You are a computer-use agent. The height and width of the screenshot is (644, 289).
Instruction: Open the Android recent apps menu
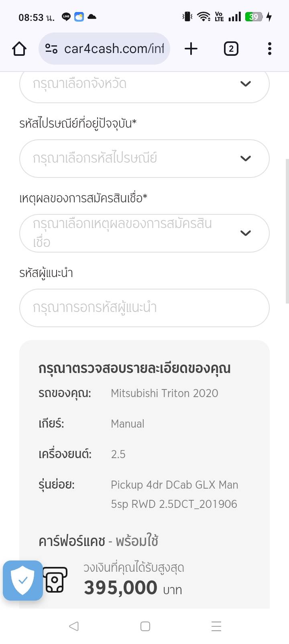216,626
